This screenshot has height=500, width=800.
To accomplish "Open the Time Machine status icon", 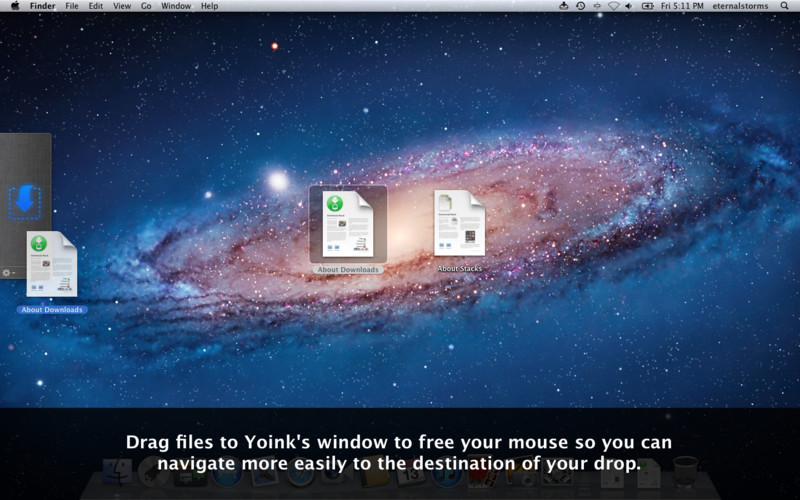I will point(580,6).
